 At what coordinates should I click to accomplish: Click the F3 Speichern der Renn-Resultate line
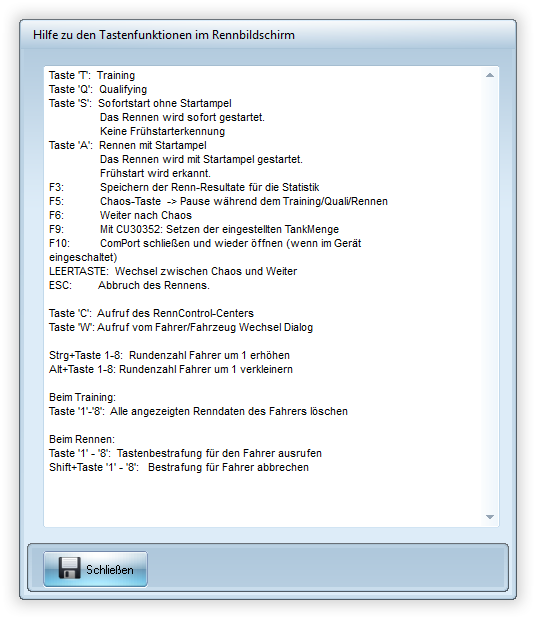pos(184,187)
